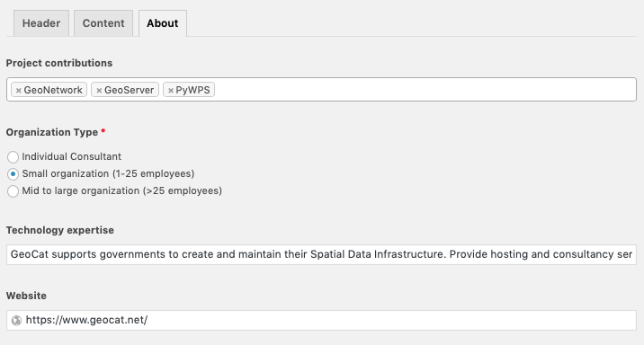Switch to the Header tab

41,23
